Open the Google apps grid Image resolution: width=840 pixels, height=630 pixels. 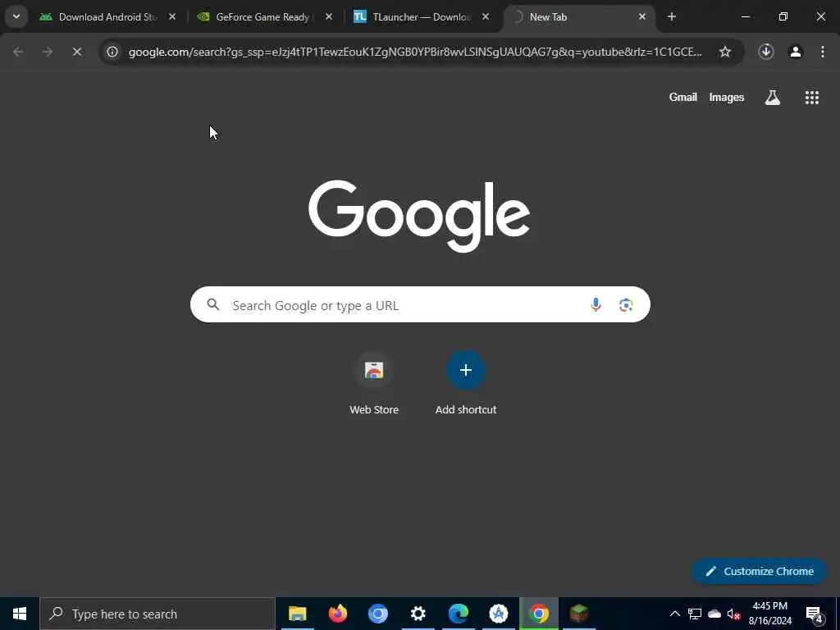click(x=812, y=97)
